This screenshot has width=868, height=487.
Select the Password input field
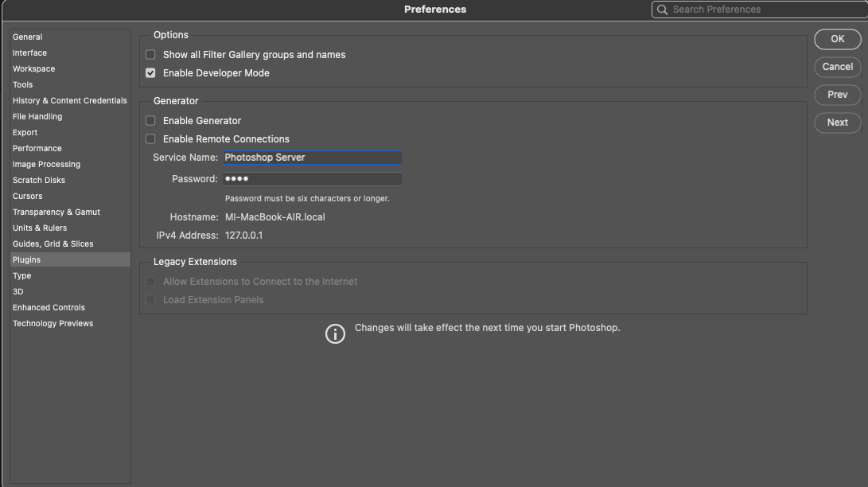click(x=313, y=178)
